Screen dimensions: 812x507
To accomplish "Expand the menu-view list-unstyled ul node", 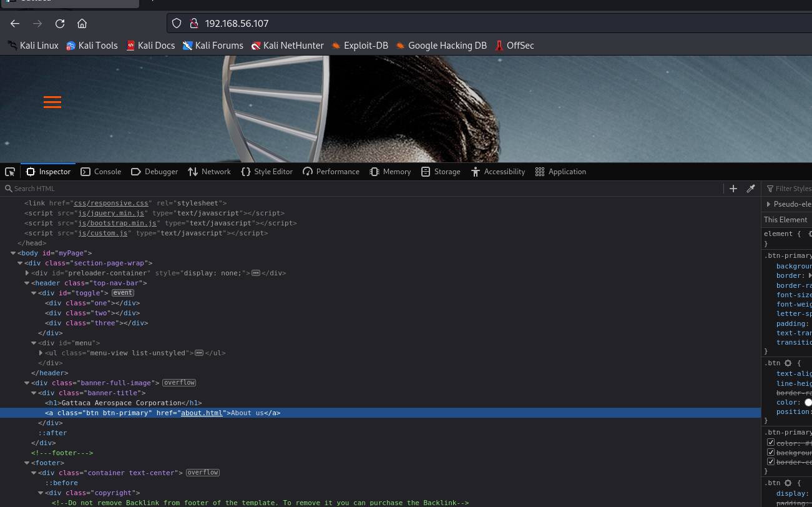I will (x=41, y=353).
